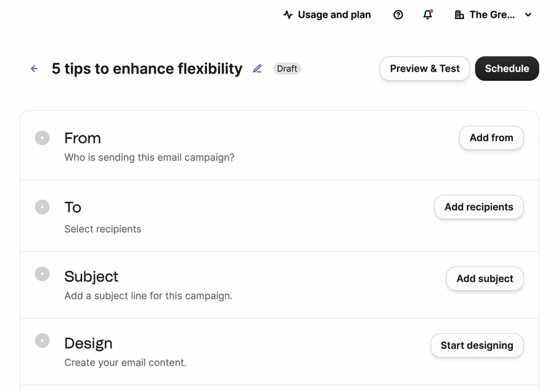
Task: Open notifications via the bell icon
Action: (428, 14)
